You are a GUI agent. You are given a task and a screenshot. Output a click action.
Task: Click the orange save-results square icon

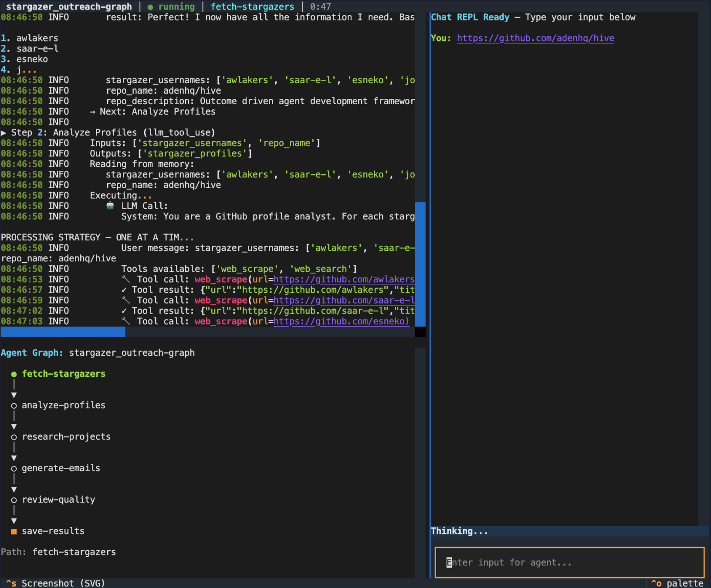pyautogui.click(x=14, y=531)
